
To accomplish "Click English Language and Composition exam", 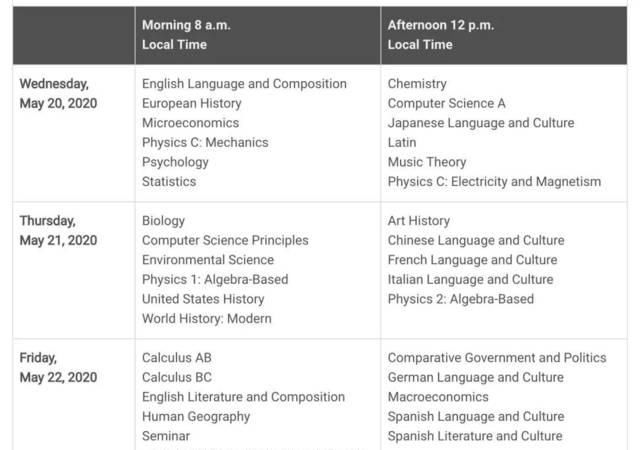I will [x=244, y=84].
